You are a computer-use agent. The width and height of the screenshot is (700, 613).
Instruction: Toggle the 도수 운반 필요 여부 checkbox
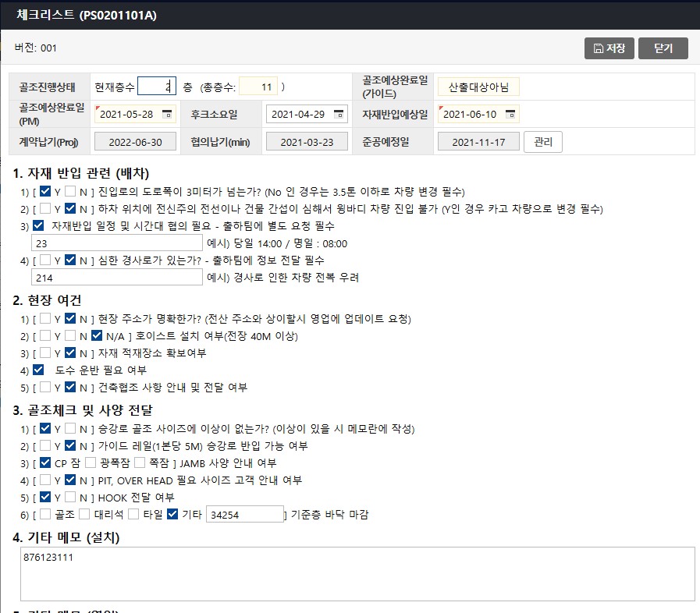coord(39,370)
